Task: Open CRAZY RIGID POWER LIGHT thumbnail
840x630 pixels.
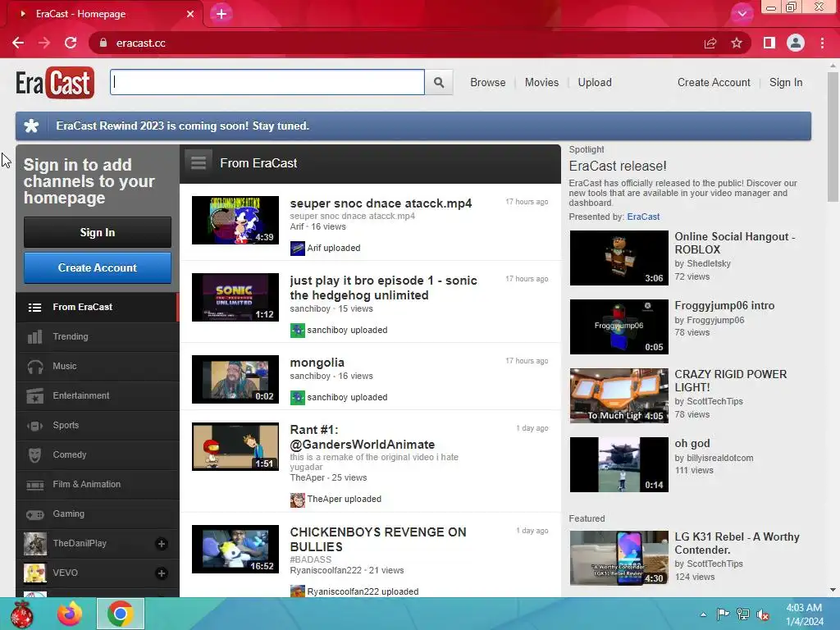Action: (619, 396)
